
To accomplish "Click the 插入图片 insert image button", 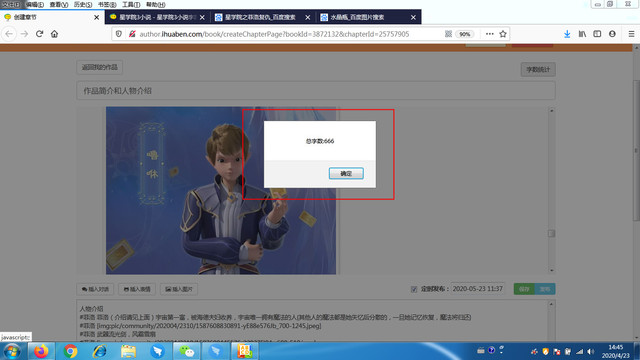I will (179, 289).
